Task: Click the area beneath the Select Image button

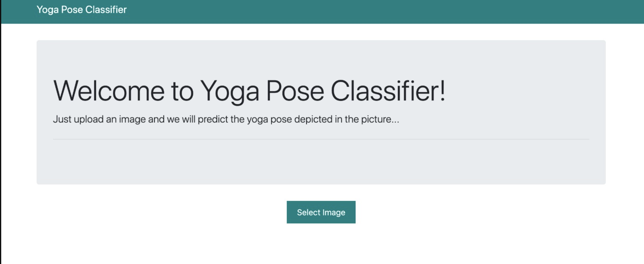Action: [321, 237]
